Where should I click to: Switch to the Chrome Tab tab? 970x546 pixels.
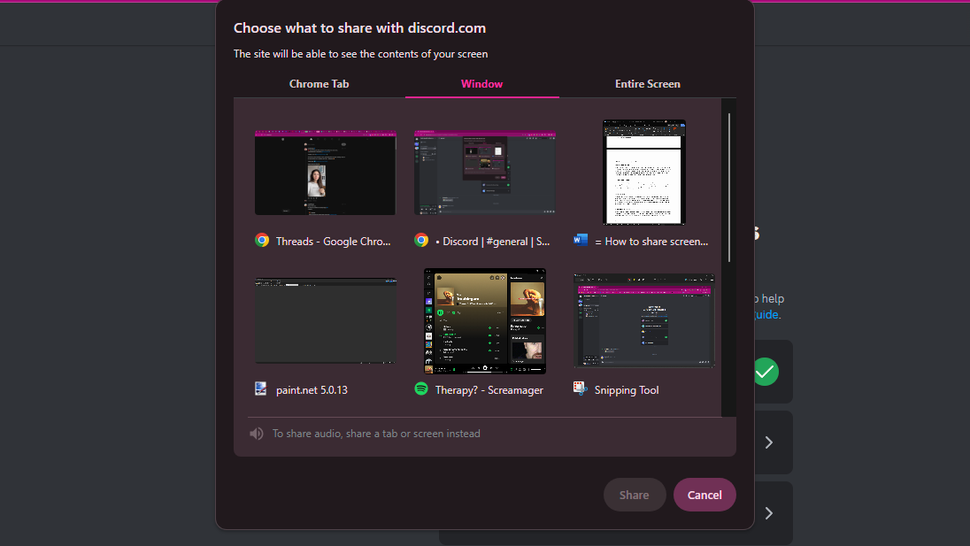pyautogui.click(x=319, y=83)
